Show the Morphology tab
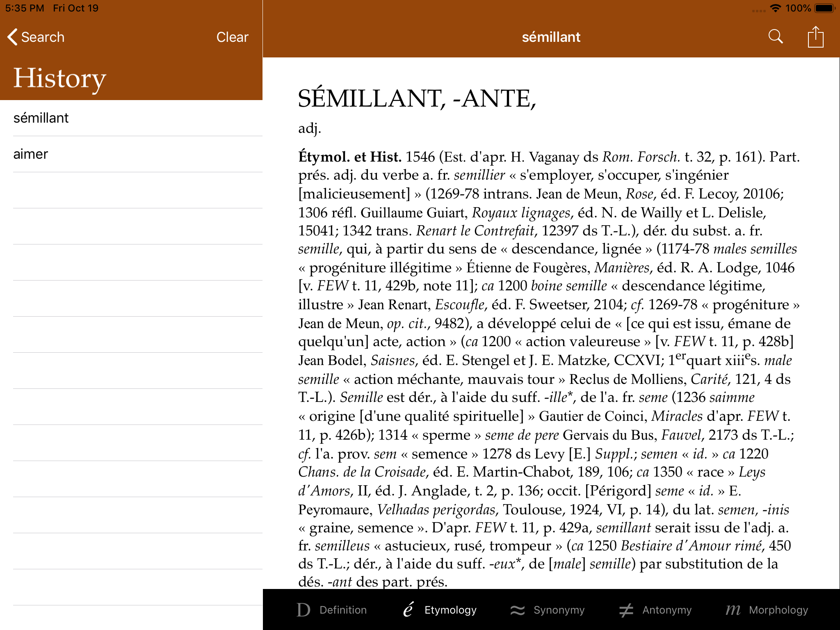Image resolution: width=840 pixels, height=630 pixels. [x=778, y=610]
